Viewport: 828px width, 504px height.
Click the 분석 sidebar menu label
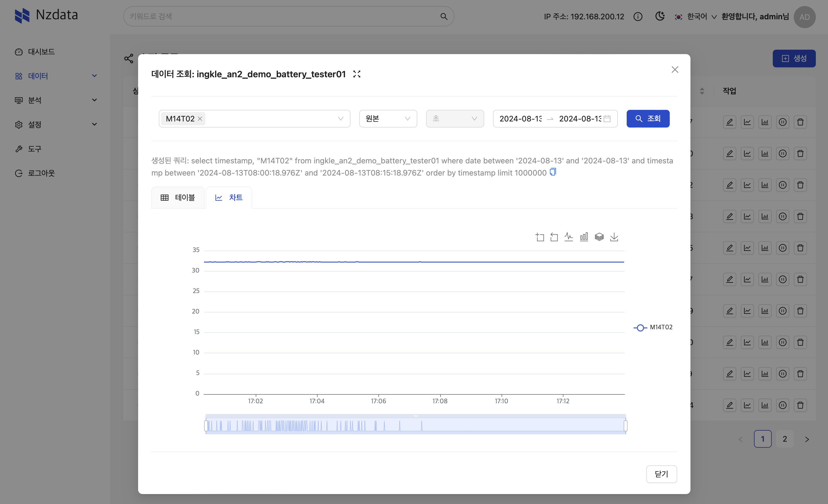35,100
